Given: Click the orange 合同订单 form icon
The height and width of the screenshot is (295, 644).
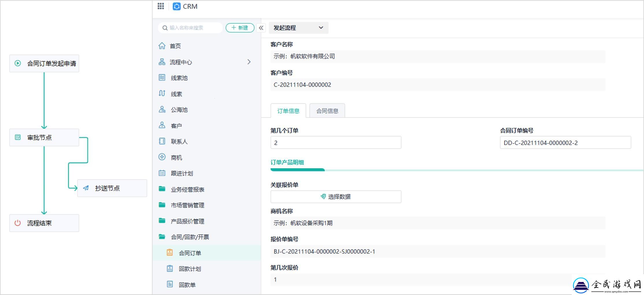Looking at the screenshot, I should (x=170, y=252).
